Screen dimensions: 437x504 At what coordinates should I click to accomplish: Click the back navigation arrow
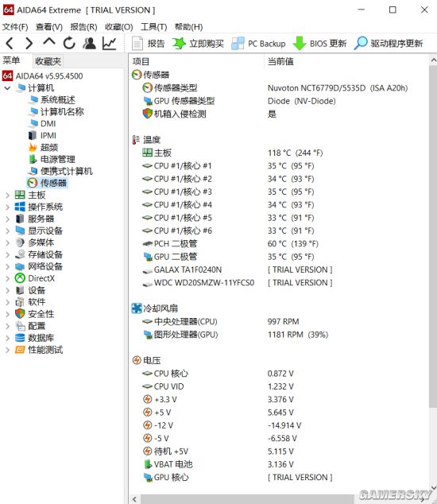(x=10, y=43)
